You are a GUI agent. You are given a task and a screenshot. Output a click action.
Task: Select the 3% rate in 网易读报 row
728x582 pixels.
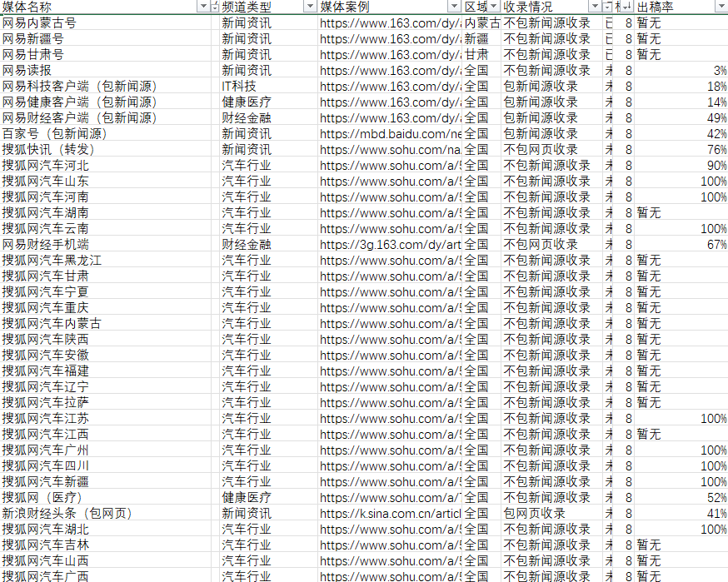pyautogui.click(x=681, y=70)
